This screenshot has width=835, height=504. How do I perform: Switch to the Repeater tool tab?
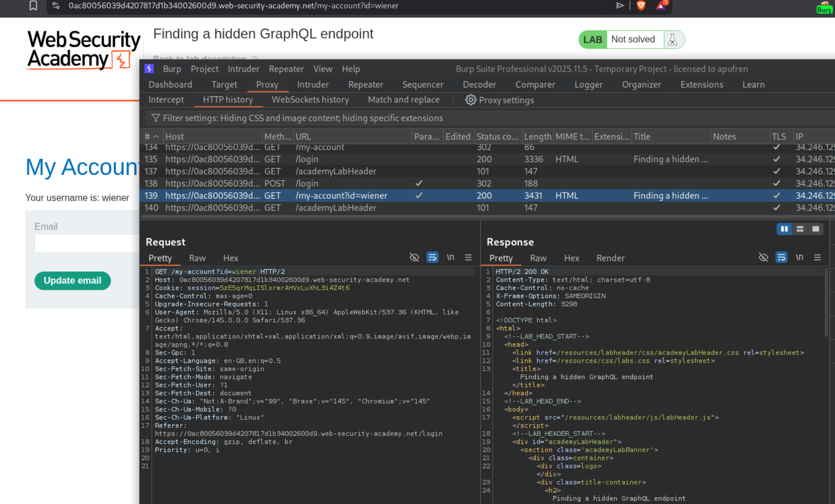click(x=365, y=85)
